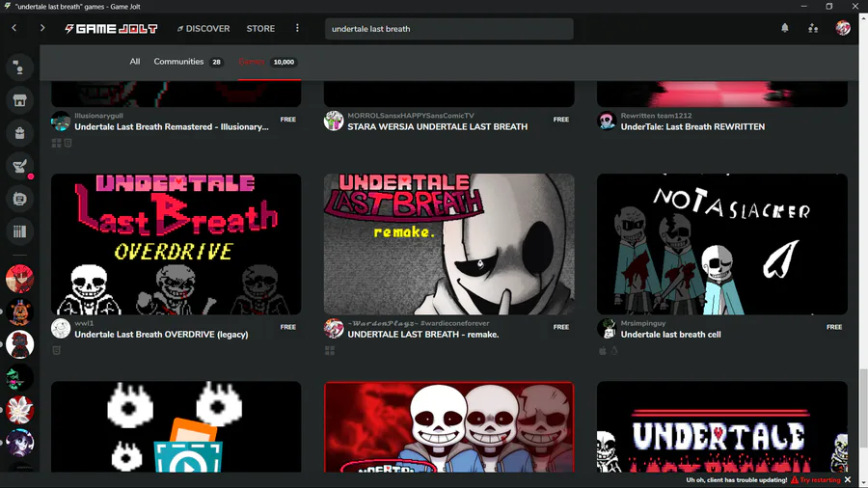Open 'Undertale Last Breath OVERDRIVE (legacy)' title
Screen dimensions: 868x488
(161, 335)
